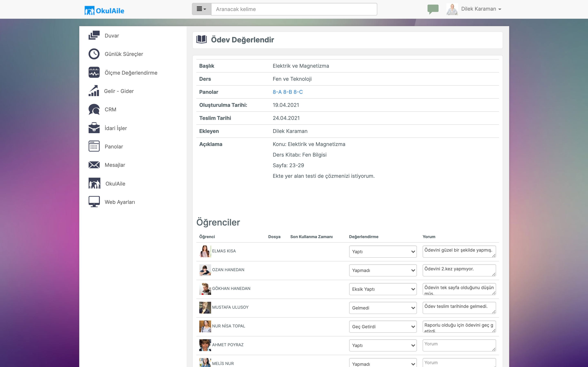Open the Web Ayarları monitor icon
The image size is (588, 367).
pyautogui.click(x=94, y=202)
